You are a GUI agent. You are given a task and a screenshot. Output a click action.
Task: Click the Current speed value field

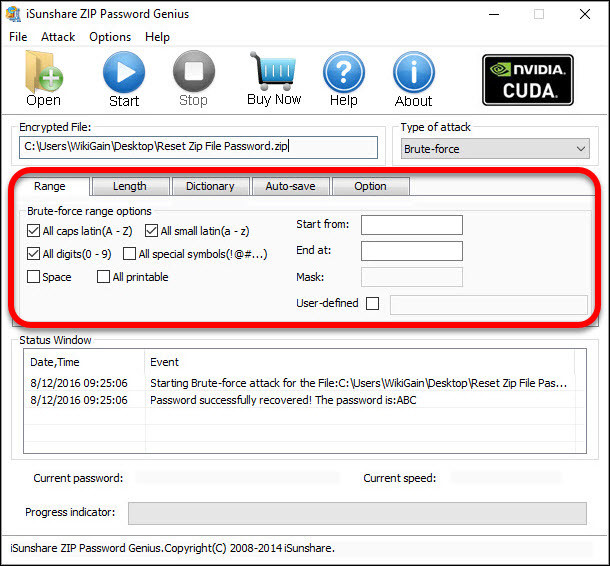point(505,478)
